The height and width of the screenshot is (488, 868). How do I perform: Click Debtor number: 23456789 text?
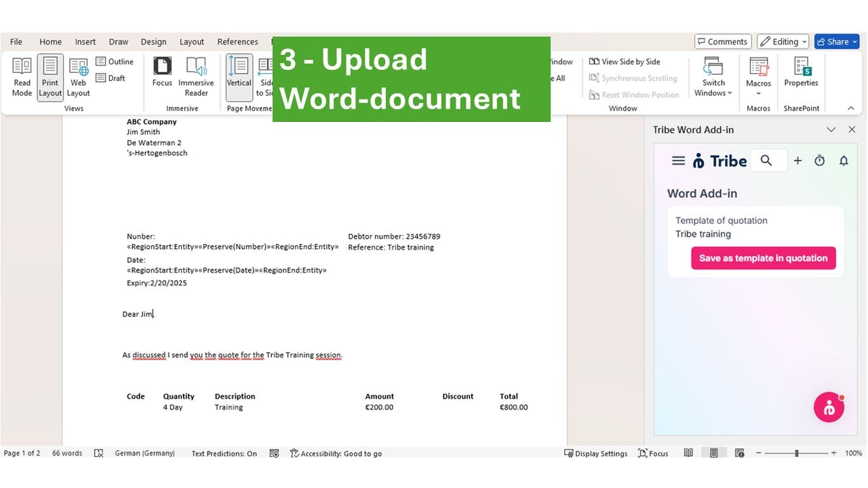(x=394, y=236)
